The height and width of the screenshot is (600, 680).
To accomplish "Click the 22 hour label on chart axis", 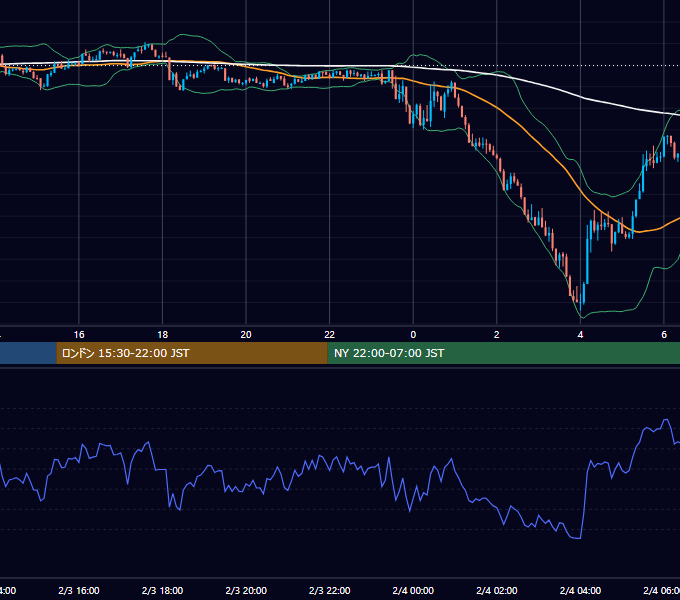I will pyautogui.click(x=330, y=335).
